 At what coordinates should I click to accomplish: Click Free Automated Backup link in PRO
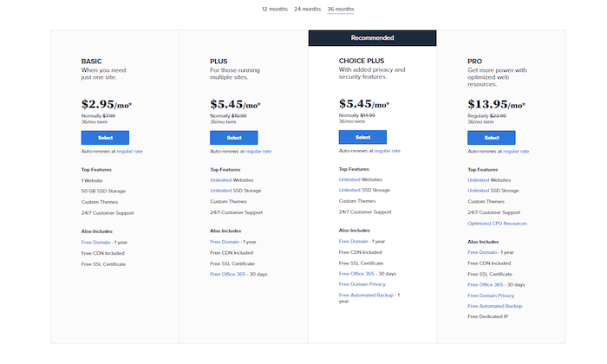point(495,306)
